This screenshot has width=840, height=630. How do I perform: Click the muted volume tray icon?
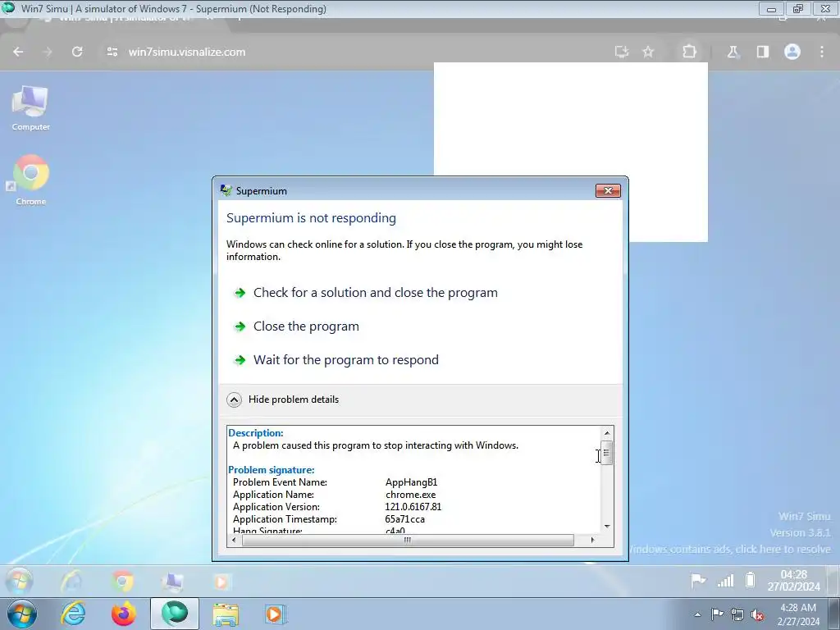click(757, 615)
